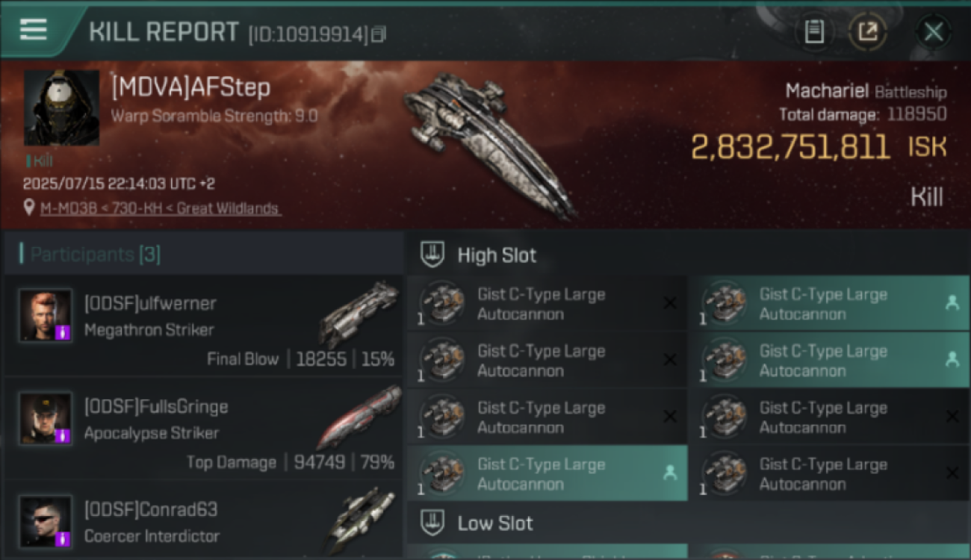This screenshot has height=560, width=971.
Task: Close the Kill Report window
Action: [933, 31]
